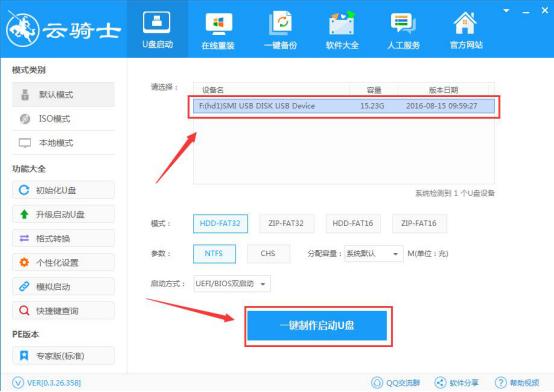The image size is (554, 392).
Task: Open the 官方网站 tab
Action: [x=466, y=29]
